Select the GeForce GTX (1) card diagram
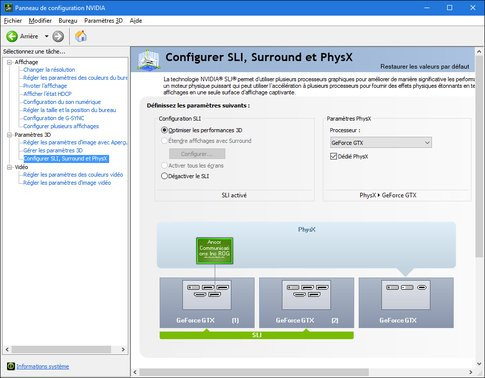The height and width of the screenshot is (378, 485). click(207, 302)
